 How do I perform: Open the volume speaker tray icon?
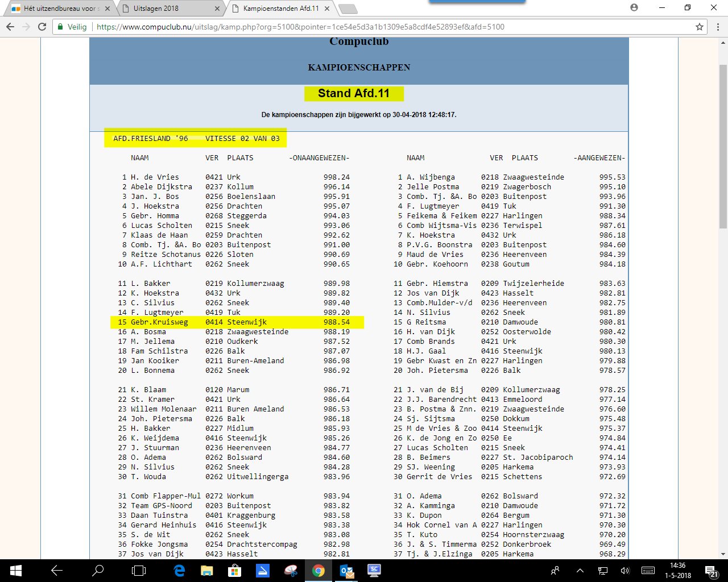coord(624,571)
